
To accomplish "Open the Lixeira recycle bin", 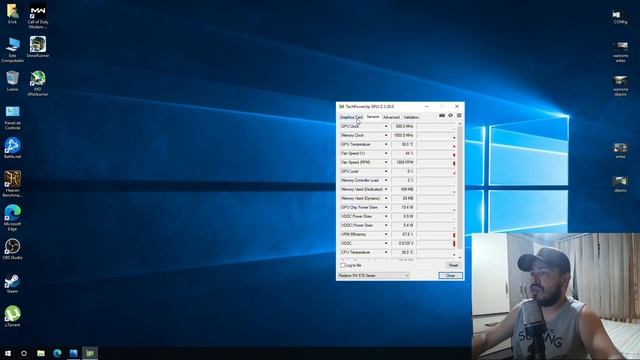I will click(x=12, y=81).
